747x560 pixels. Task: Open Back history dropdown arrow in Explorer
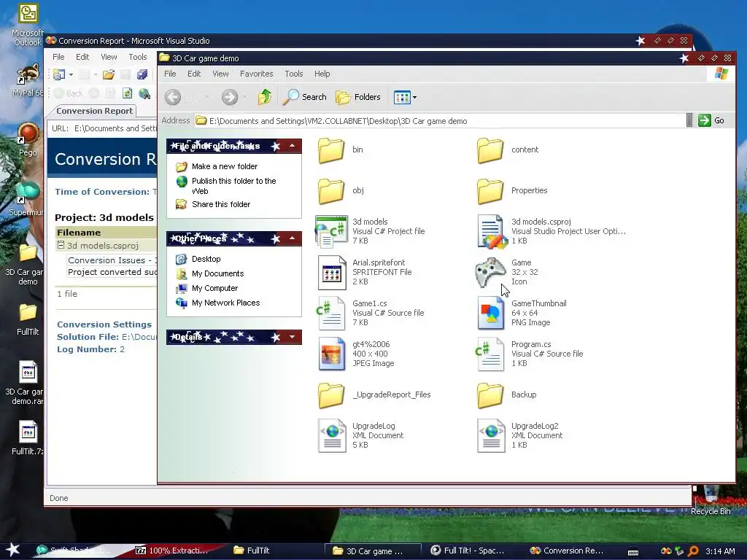point(207,97)
